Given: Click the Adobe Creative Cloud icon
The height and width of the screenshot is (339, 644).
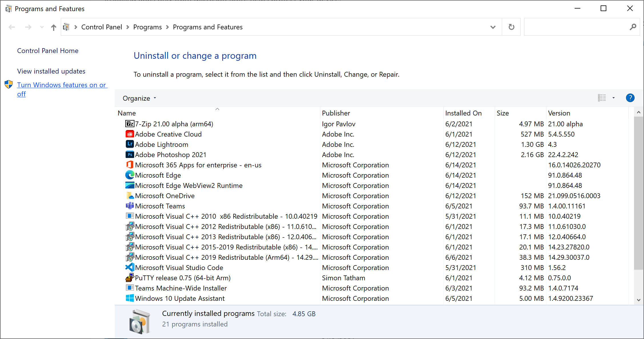Looking at the screenshot, I should pyautogui.click(x=130, y=134).
